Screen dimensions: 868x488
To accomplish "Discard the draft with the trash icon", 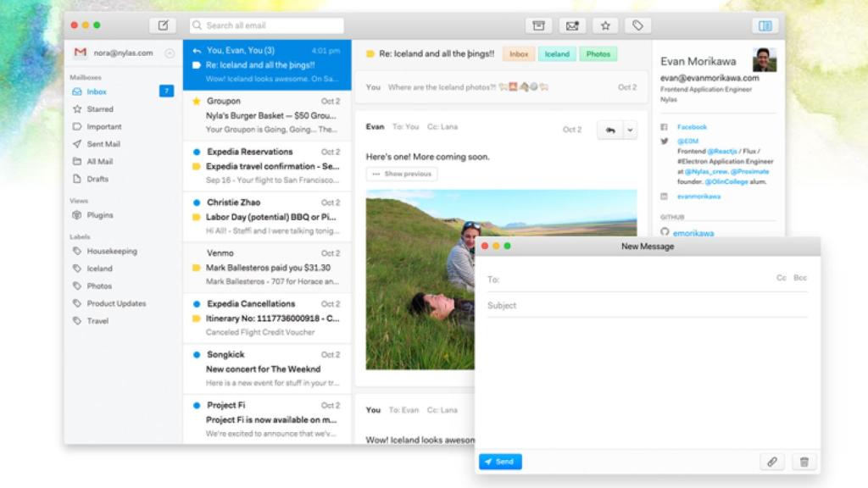I will click(804, 462).
